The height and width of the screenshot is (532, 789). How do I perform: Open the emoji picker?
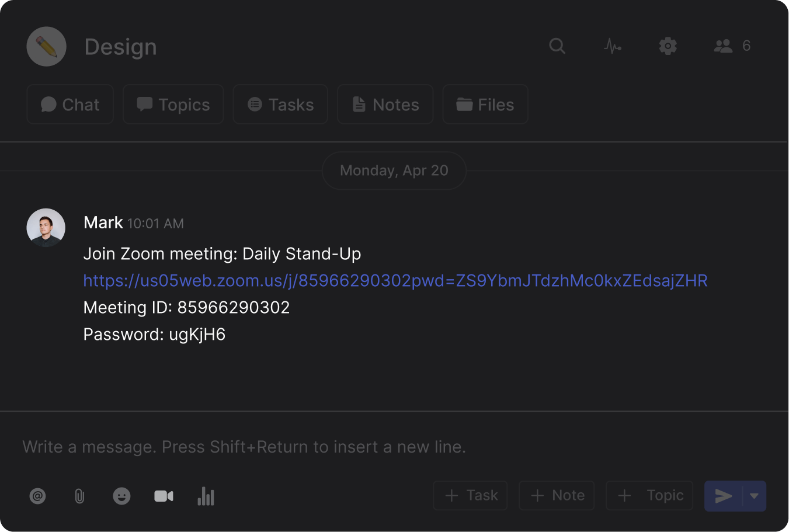[121, 496]
